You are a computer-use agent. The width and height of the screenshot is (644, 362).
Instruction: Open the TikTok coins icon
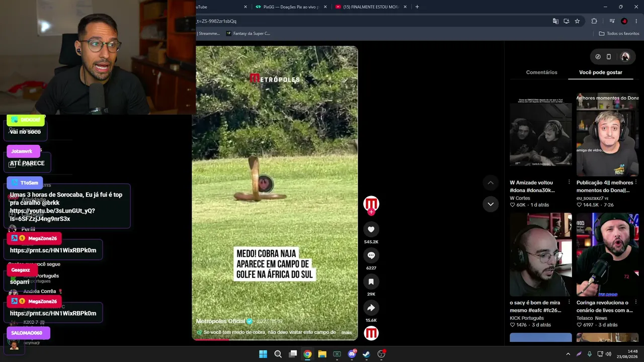coord(598,57)
